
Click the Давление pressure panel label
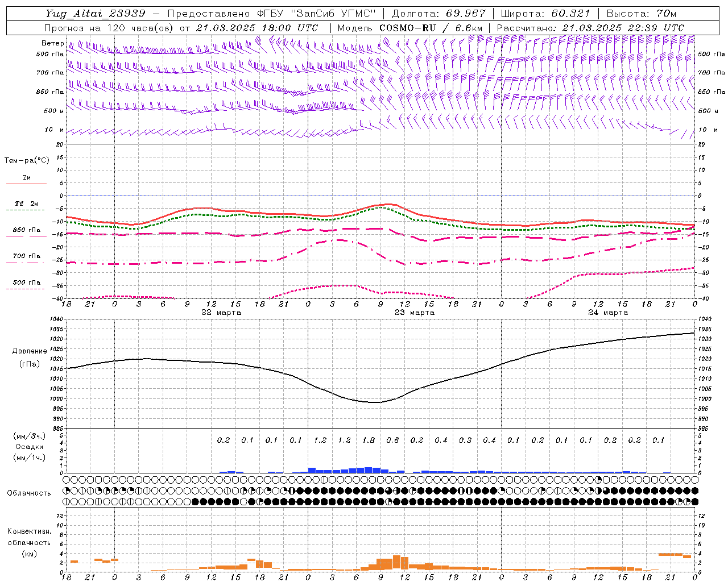[x=30, y=351]
